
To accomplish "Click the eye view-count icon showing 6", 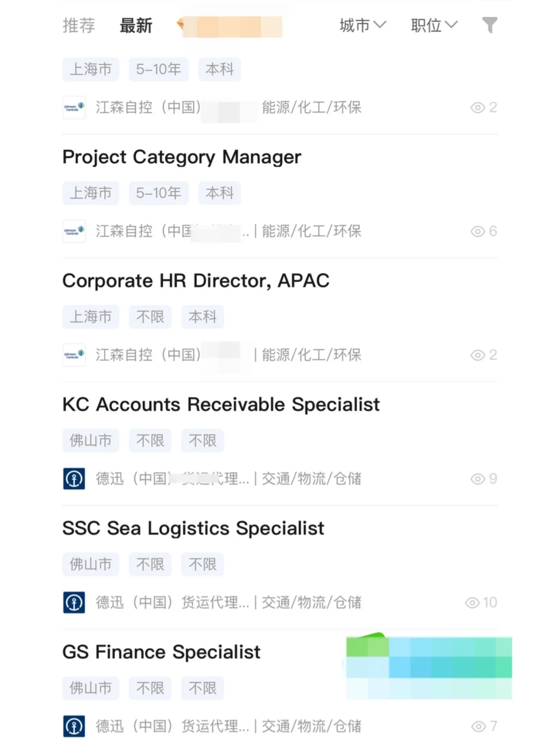I will (478, 231).
